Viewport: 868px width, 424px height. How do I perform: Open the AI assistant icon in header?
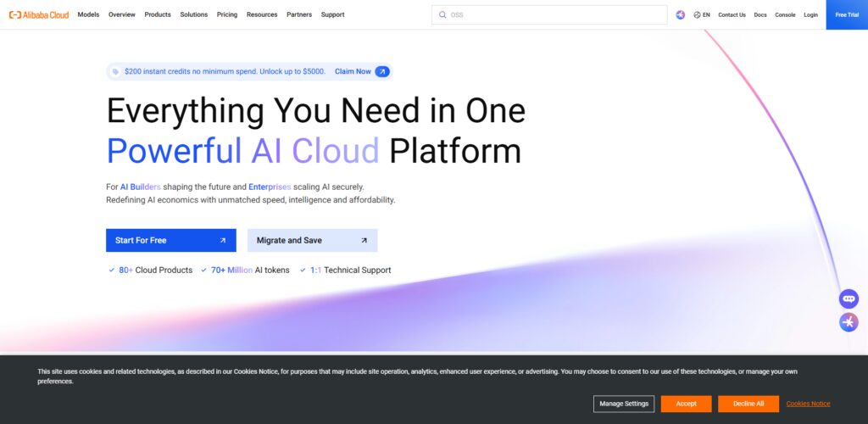tap(681, 15)
